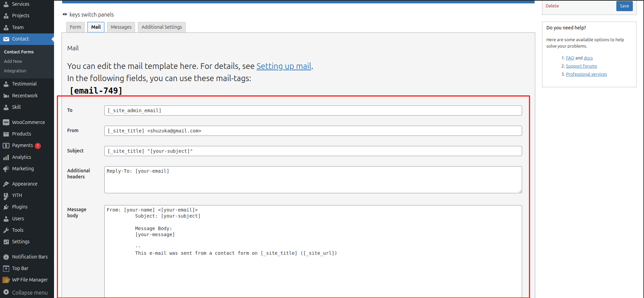
Task: Click the Tools wrench icon
Action: 6,230
